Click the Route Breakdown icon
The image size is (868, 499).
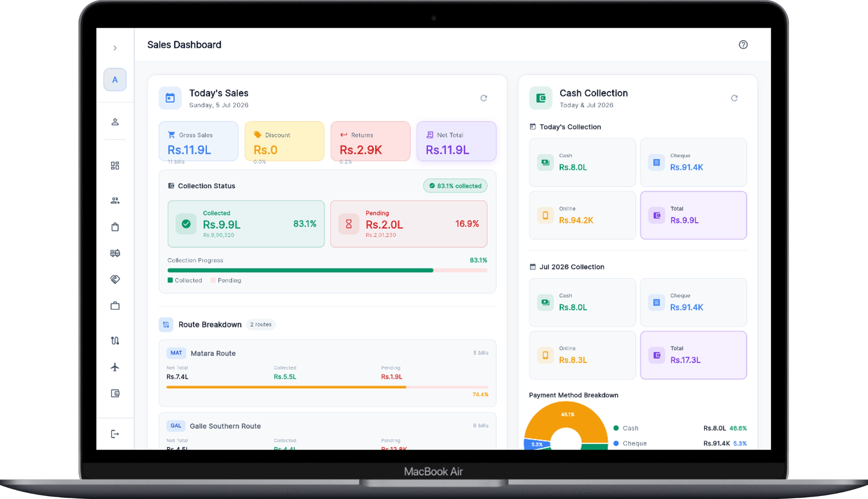coord(166,324)
